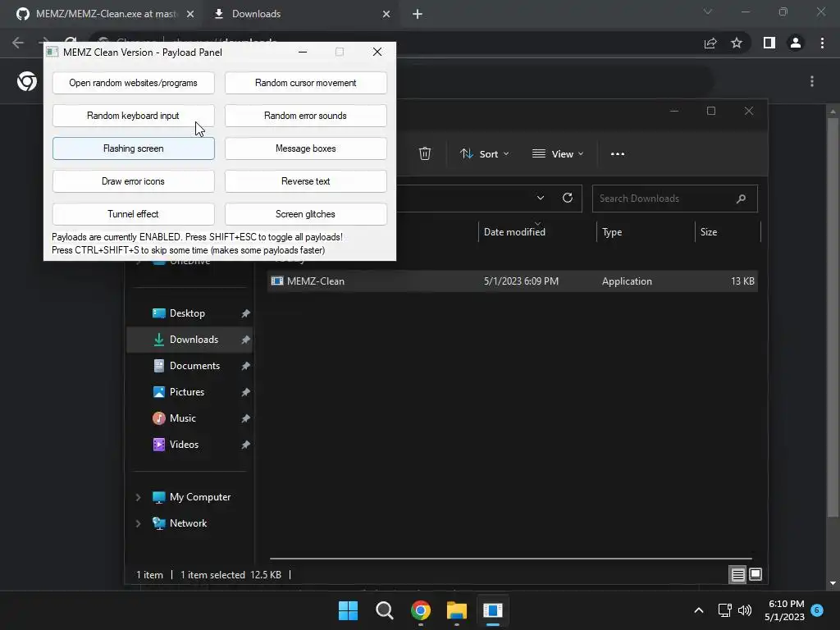This screenshot has height=630, width=840.
Task: Open the See more ellipsis menu in Explorer
Action: [618, 153]
